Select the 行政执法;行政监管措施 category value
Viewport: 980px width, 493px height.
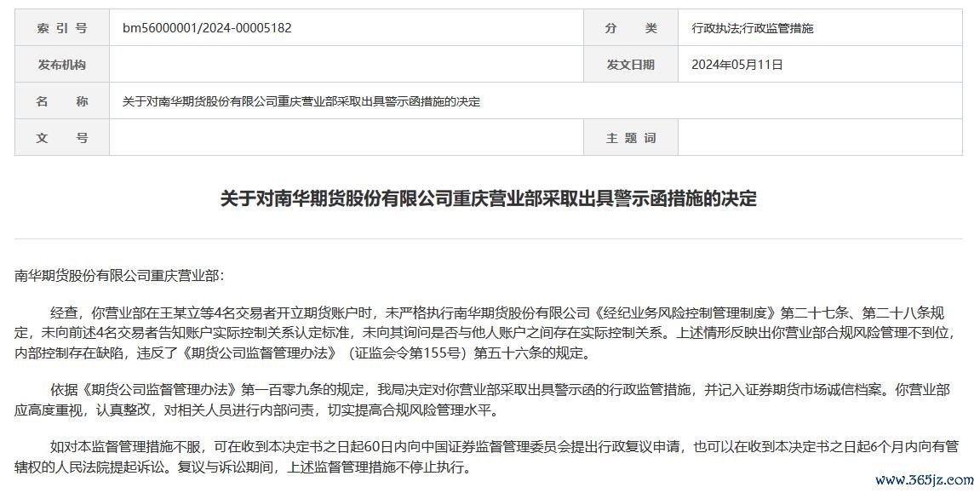coord(753,28)
